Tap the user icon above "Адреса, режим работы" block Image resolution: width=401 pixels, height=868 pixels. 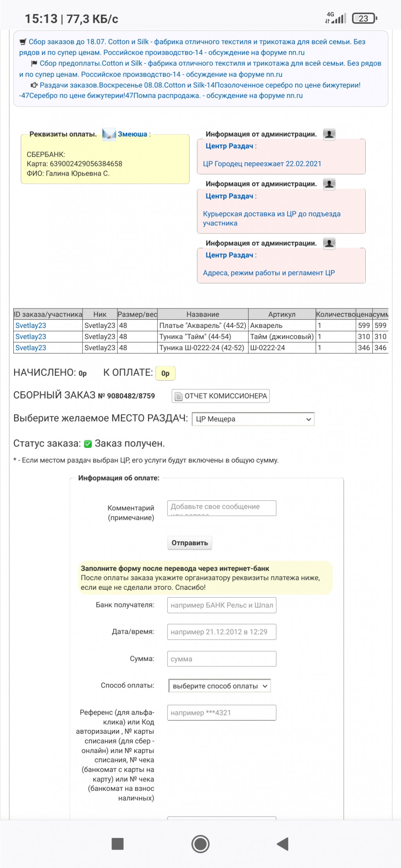pos(329,243)
